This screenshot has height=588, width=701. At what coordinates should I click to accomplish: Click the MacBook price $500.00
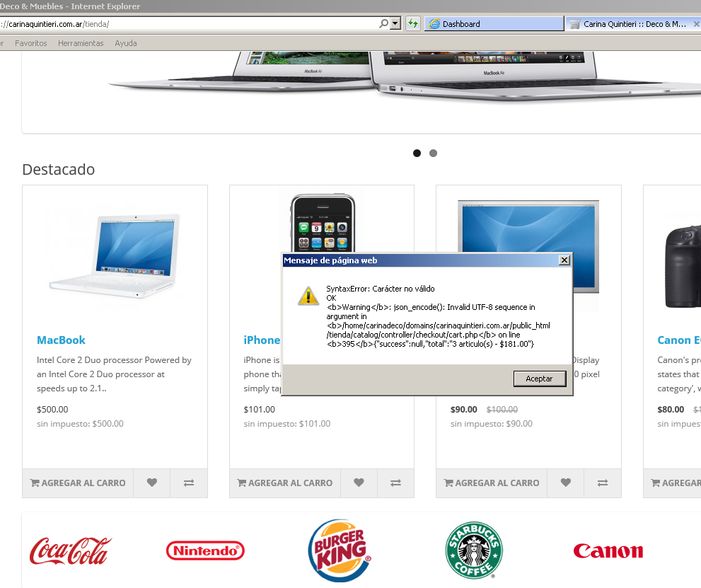[52, 410]
